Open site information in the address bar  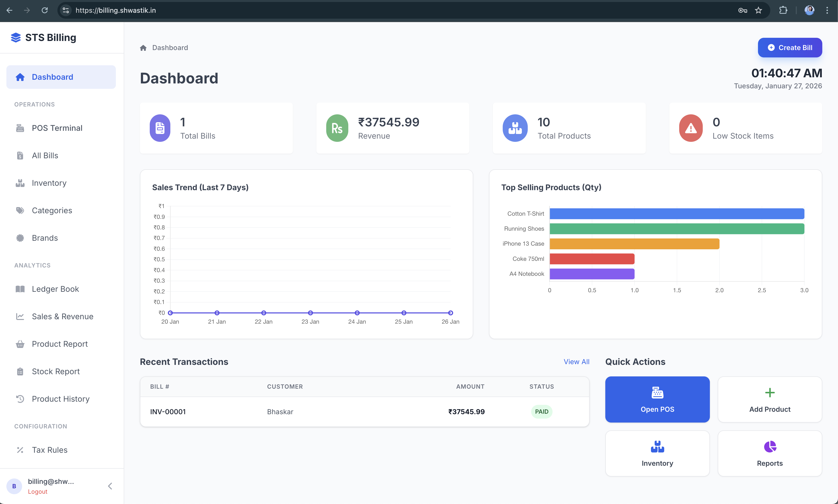tap(66, 10)
